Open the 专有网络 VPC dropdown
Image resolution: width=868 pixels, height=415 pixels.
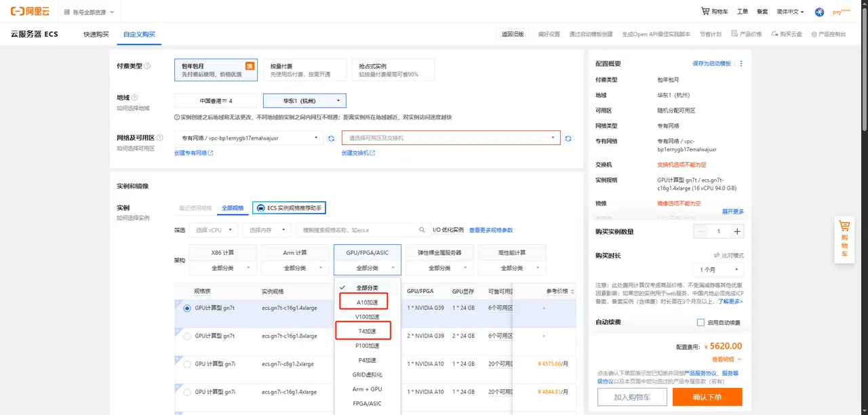pyautogui.click(x=249, y=138)
